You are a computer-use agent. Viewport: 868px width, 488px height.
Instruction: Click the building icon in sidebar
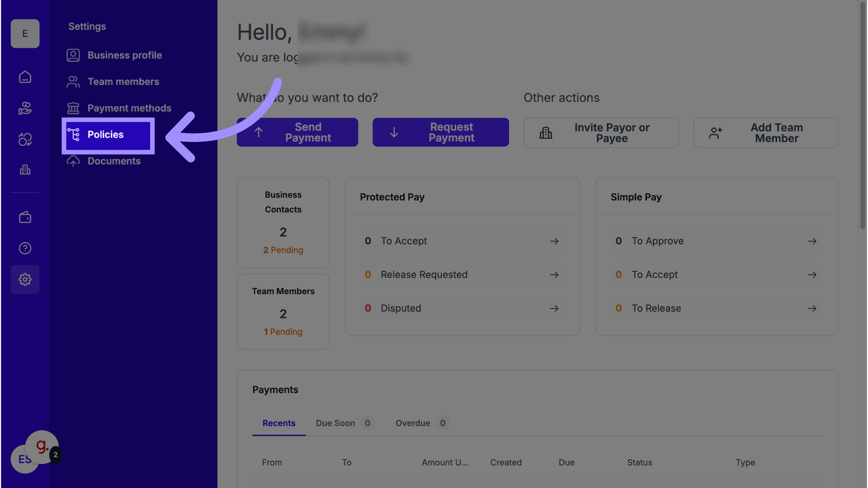point(25,170)
